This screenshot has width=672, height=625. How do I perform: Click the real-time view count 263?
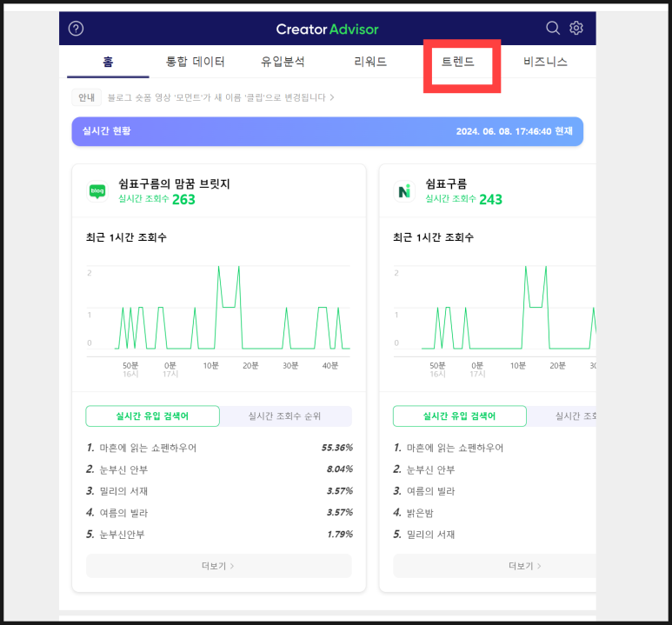(x=183, y=200)
